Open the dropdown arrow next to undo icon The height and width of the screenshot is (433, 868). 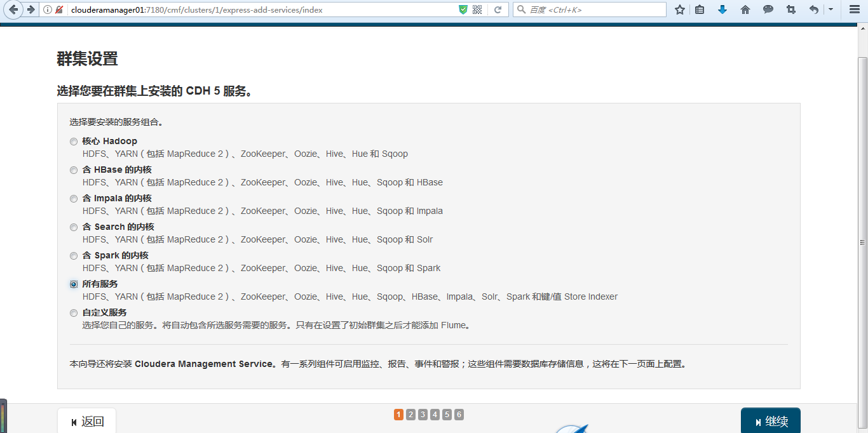tap(830, 10)
